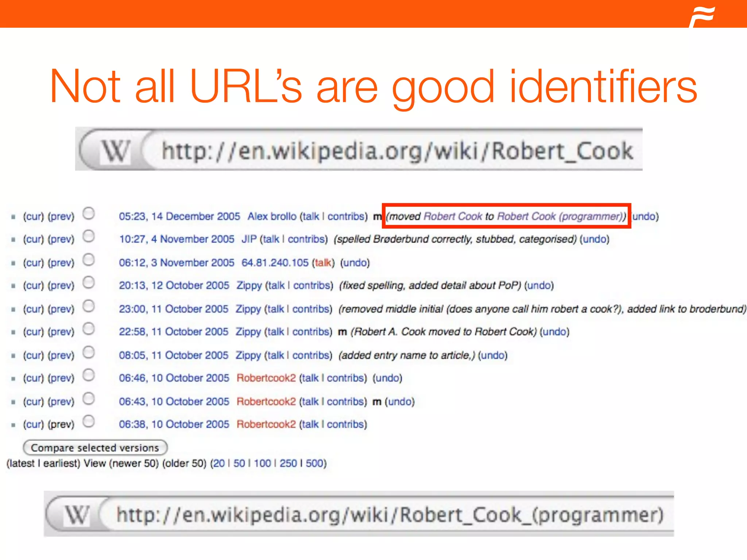The width and height of the screenshot is (747, 560).
Task: Click the Robert_Cook URL field at the top
Action: tap(397, 151)
